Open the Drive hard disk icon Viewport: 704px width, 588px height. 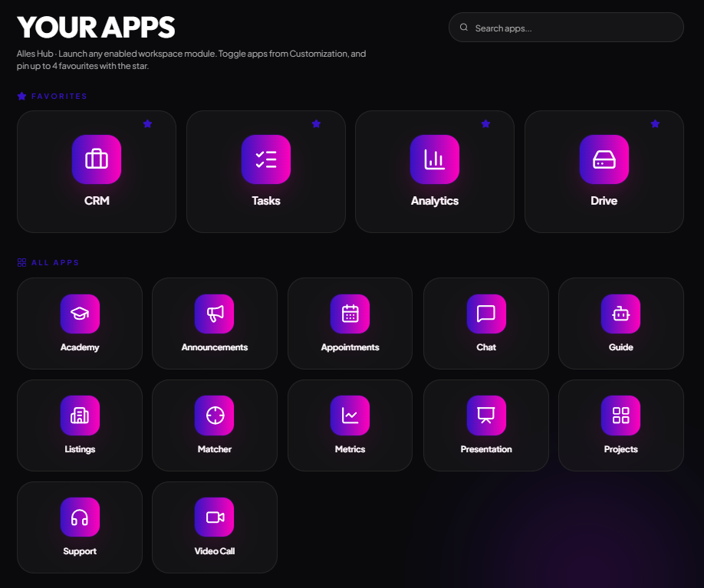point(604,159)
